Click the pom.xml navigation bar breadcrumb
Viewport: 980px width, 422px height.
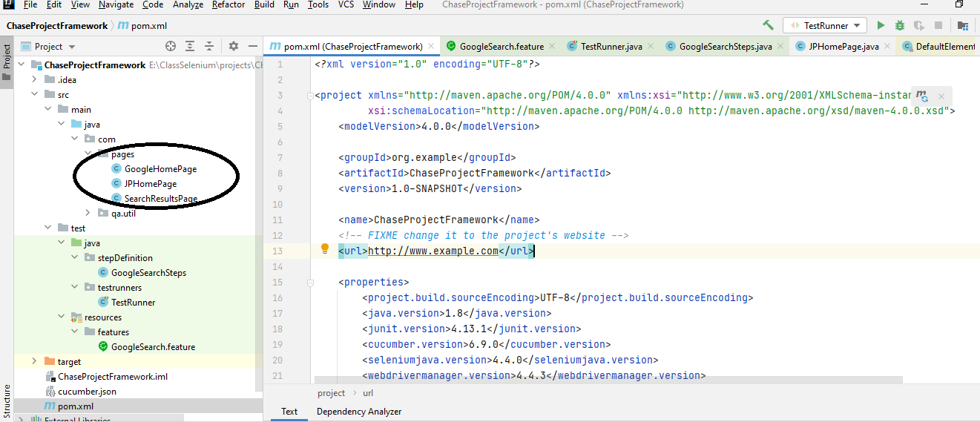144,25
